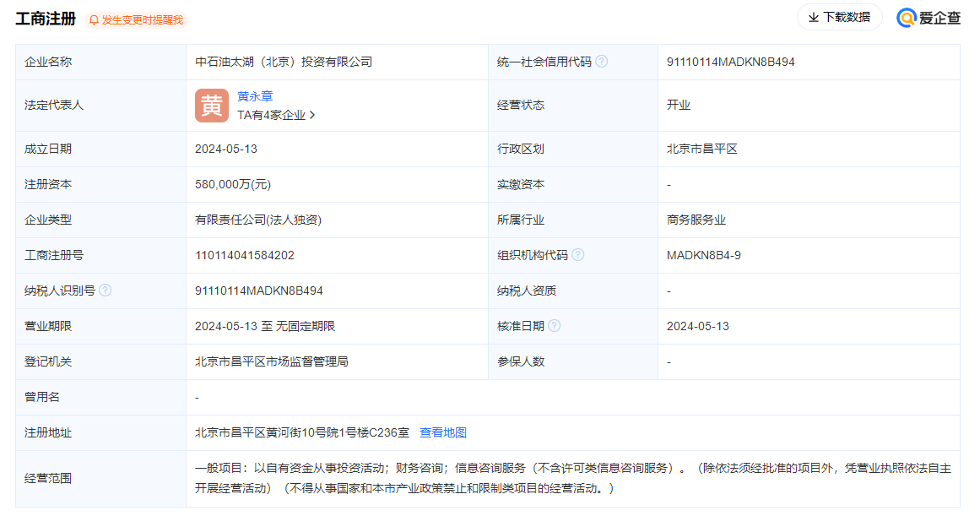
Task: Click the bell icon for change reminders
Action: 94,20
